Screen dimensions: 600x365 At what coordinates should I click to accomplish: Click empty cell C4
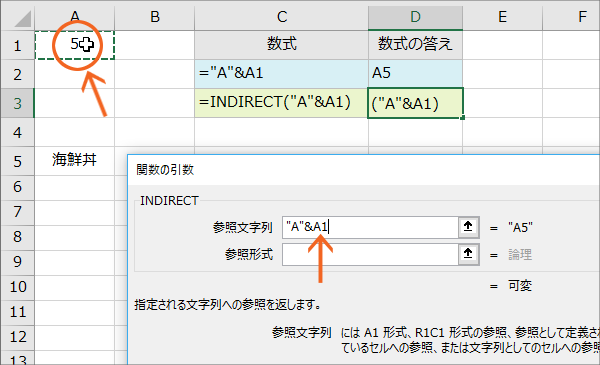pos(282,132)
